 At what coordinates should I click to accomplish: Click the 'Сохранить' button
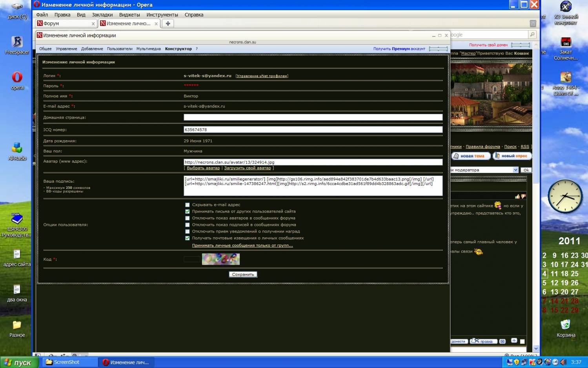point(243,275)
